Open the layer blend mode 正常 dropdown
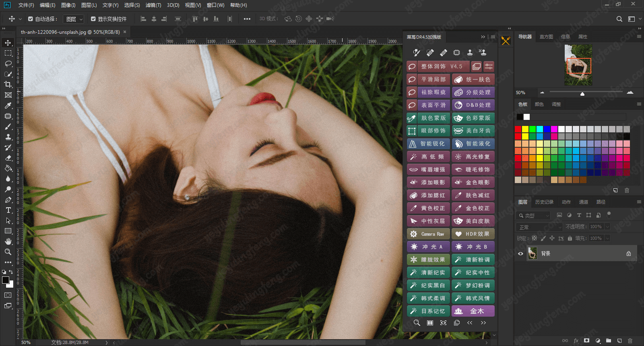This screenshot has width=644, height=346. coord(539,227)
